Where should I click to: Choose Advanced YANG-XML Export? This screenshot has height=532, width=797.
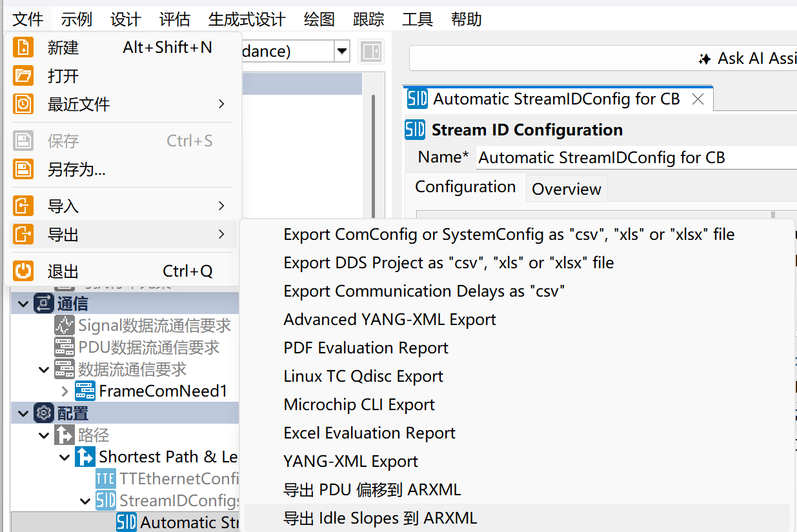click(390, 320)
